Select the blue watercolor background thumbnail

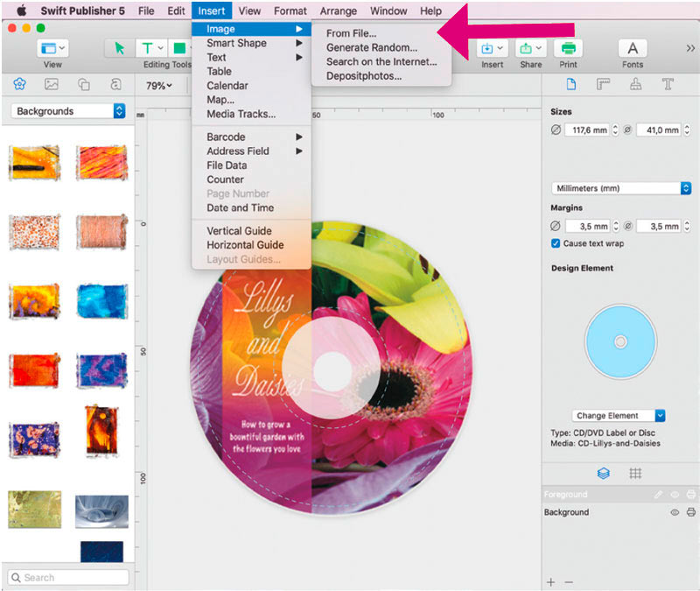click(x=102, y=300)
